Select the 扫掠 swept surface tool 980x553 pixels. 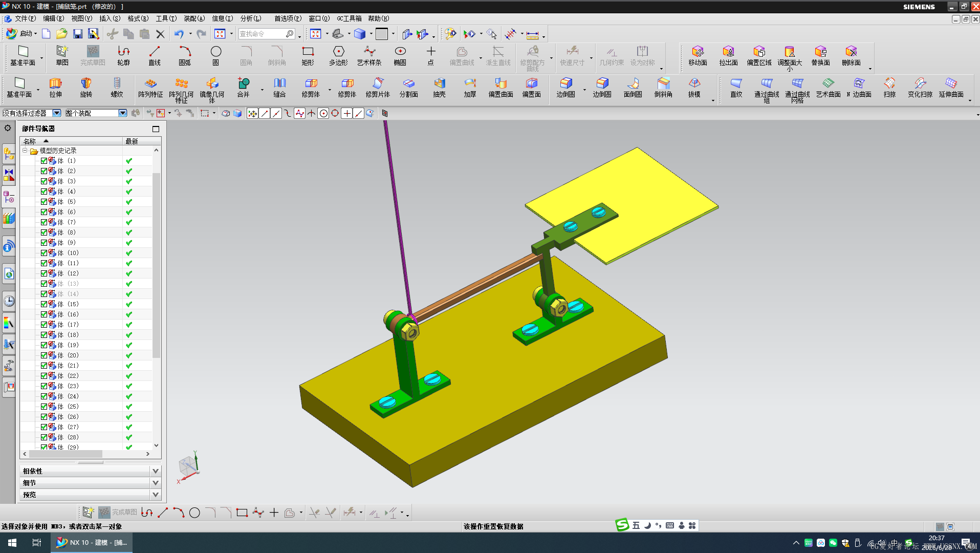coord(889,87)
